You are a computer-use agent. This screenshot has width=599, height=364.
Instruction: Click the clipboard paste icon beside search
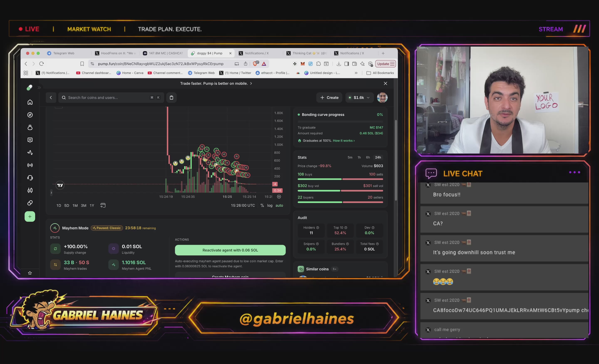point(171,98)
